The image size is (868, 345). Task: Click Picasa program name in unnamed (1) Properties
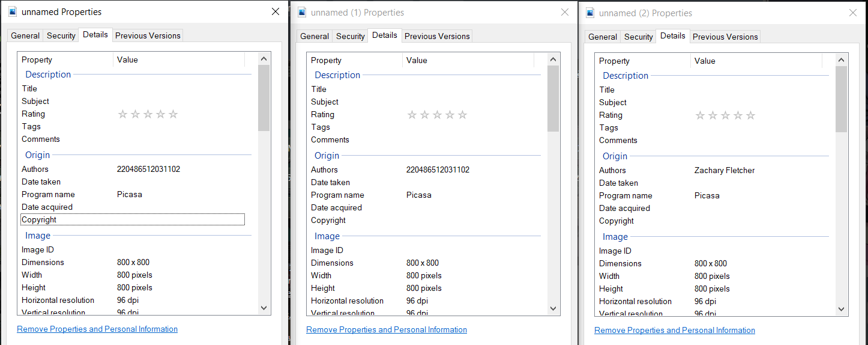[x=418, y=195]
